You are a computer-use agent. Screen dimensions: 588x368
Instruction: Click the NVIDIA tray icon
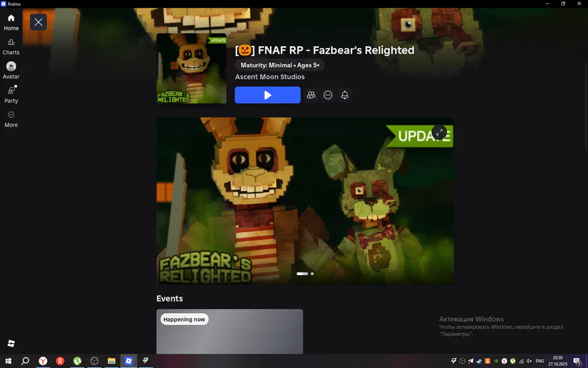[496, 361]
